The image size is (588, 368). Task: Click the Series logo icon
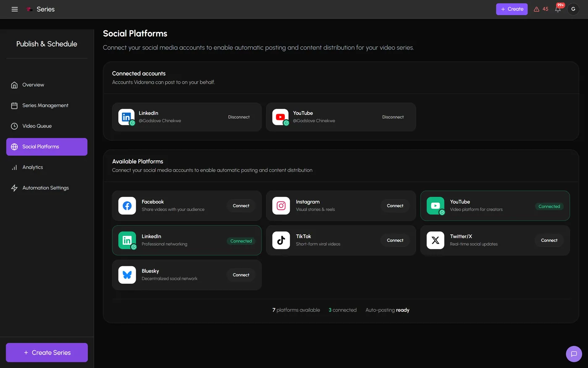[29, 9]
